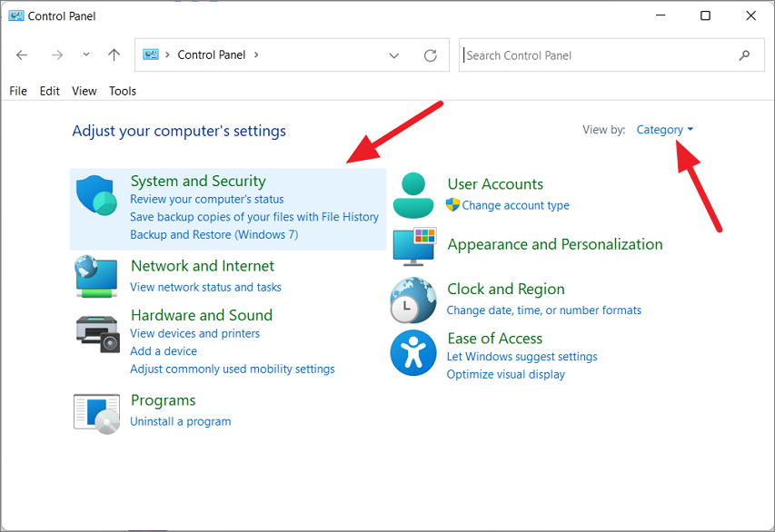This screenshot has width=775, height=532.
Task: Refresh the Control Panel address bar
Action: 431,55
